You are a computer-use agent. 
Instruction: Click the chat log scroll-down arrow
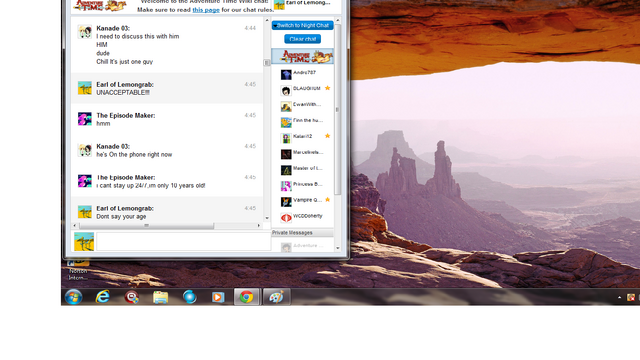tap(267, 218)
